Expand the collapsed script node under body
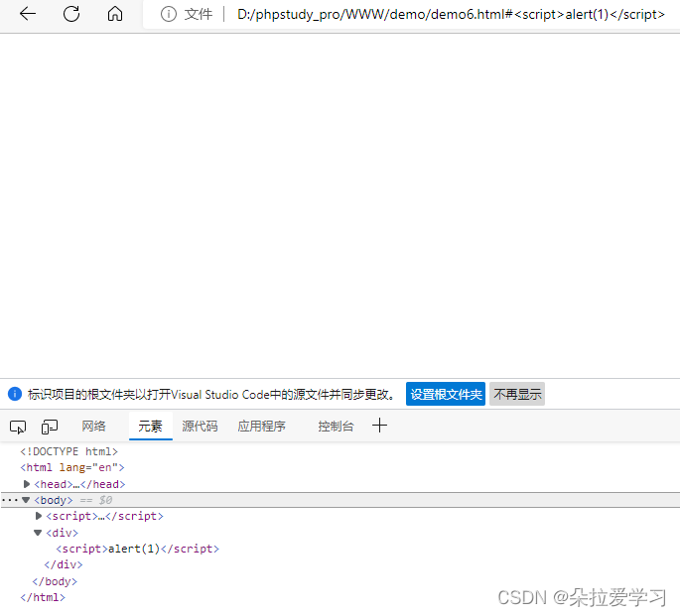 (x=39, y=516)
